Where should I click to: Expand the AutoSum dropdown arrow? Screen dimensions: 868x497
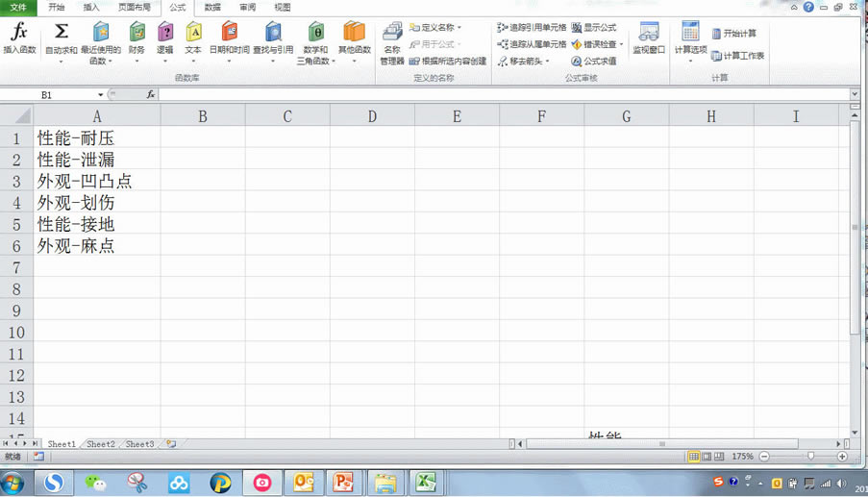(x=61, y=62)
